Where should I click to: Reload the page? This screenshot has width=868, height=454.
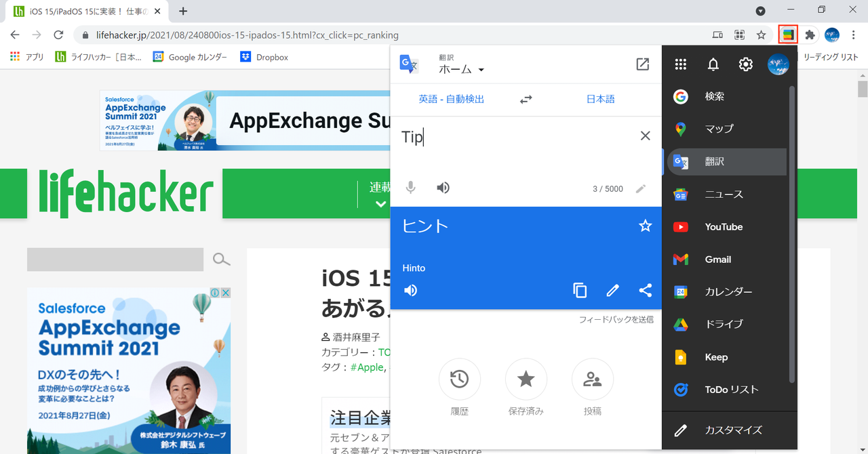(58, 35)
